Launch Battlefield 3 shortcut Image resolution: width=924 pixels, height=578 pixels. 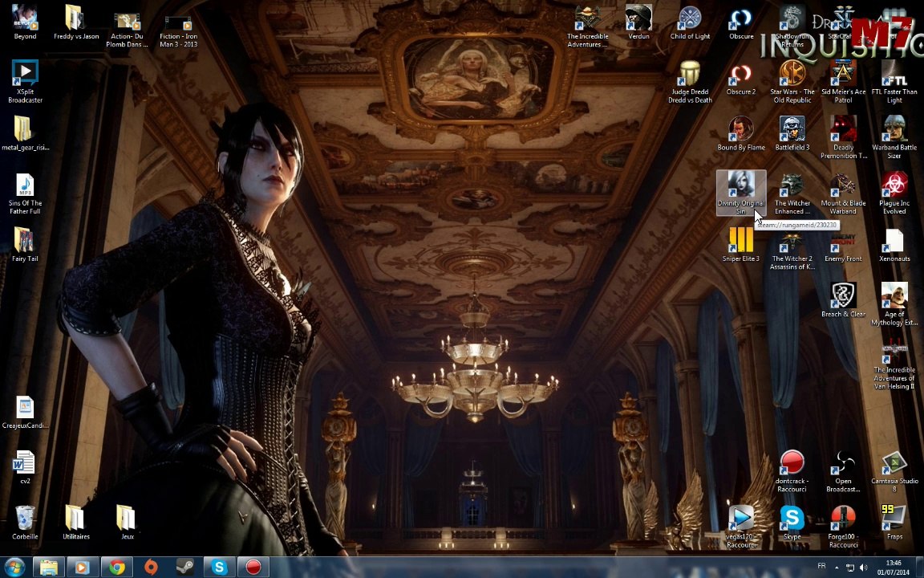pyautogui.click(x=792, y=133)
